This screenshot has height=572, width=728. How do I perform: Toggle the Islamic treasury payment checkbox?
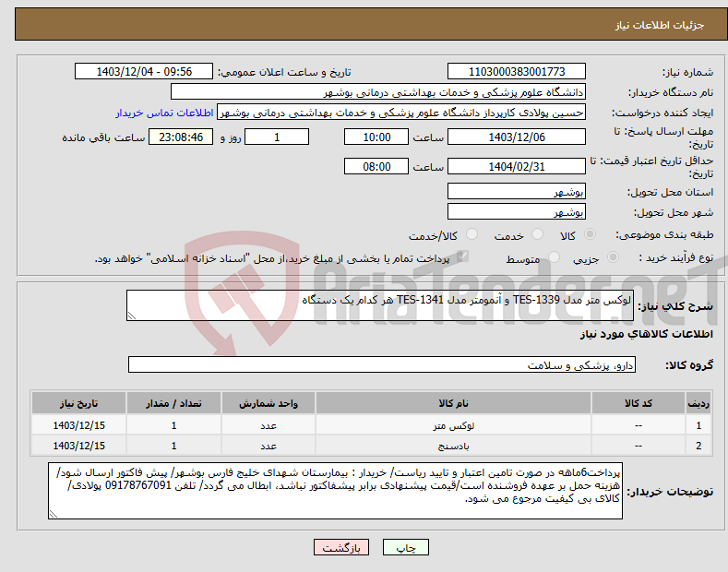pos(462,256)
